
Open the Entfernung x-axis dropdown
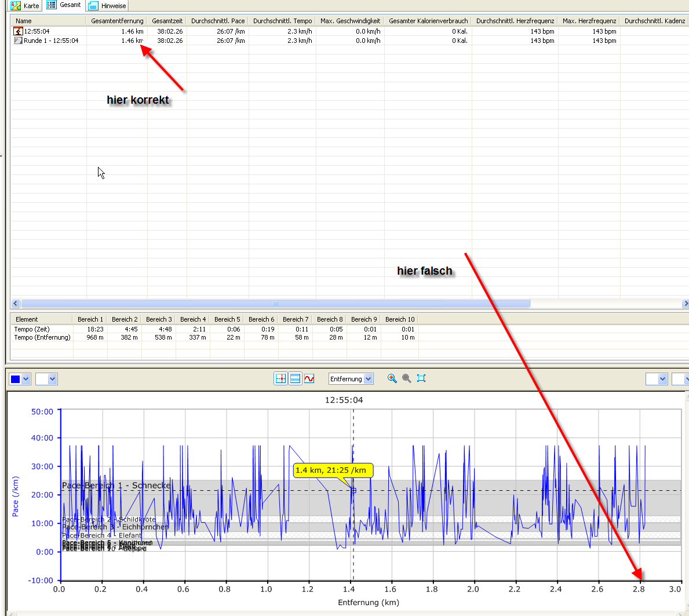(368, 379)
